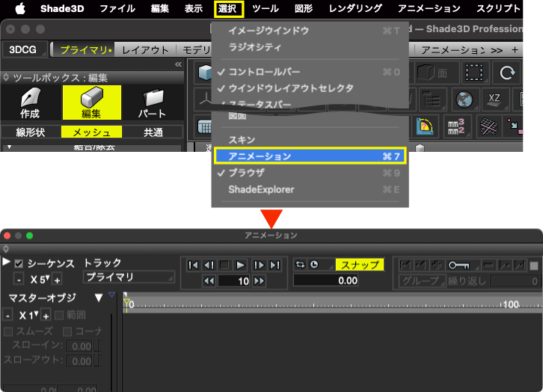Click the three-axis icon in control bar

point(206,99)
